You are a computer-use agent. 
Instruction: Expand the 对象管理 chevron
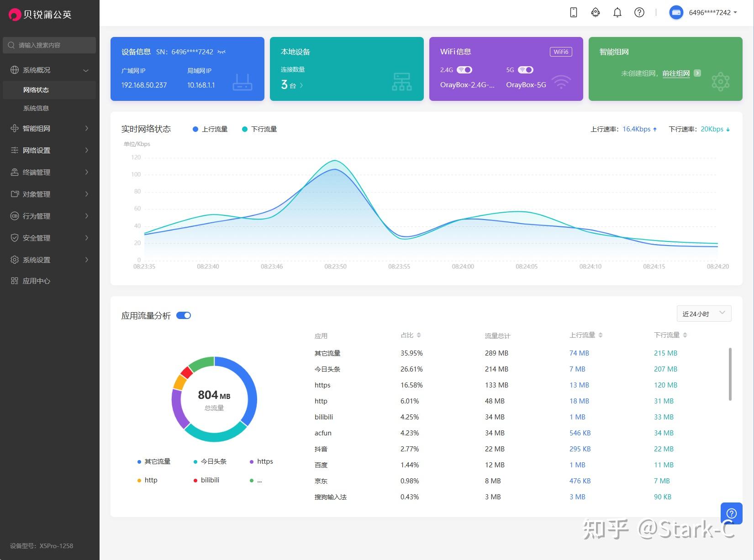click(x=87, y=194)
